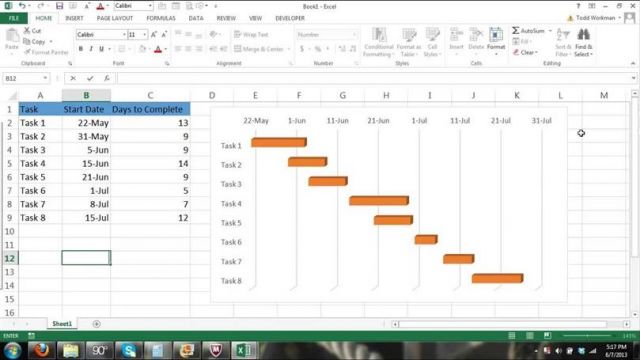Click the AutoSum sigma icon
The height and width of the screenshot is (360, 640).
tap(516, 31)
